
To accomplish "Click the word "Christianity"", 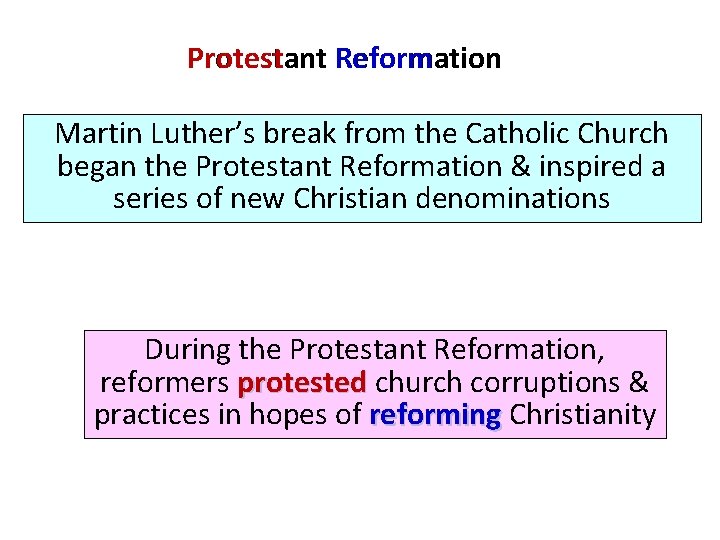I will tap(582, 414).
